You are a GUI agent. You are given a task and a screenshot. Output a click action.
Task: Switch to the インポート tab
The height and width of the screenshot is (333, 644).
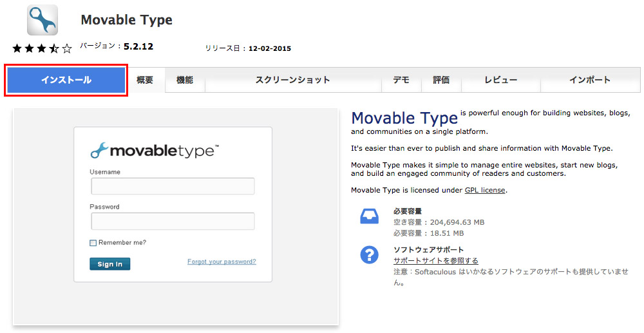pyautogui.click(x=589, y=81)
